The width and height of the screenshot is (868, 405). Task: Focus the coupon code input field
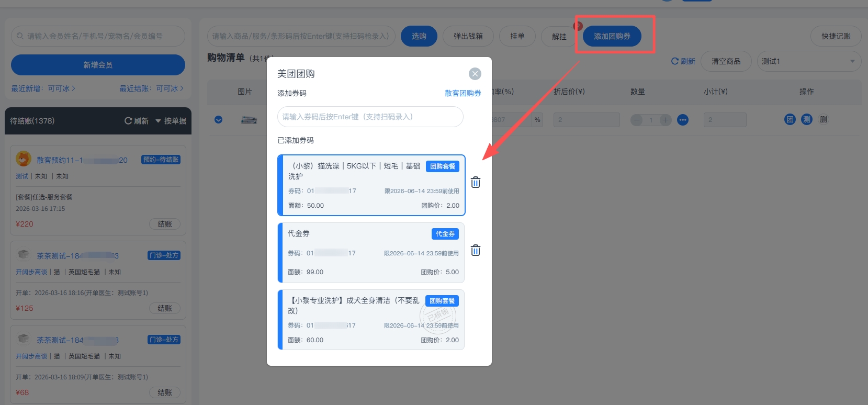point(370,117)
